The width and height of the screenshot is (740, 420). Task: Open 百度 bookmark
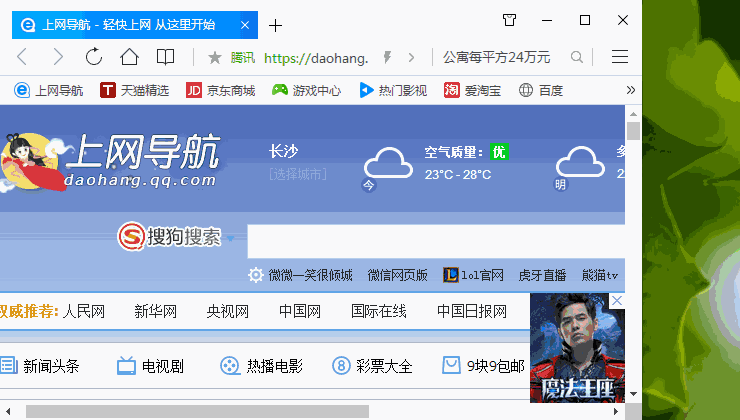coord(540,90)
